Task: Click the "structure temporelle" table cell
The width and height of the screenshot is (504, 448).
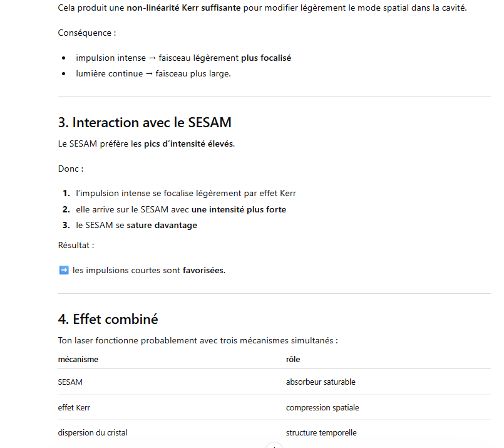Action: click(x=321, y=432)
